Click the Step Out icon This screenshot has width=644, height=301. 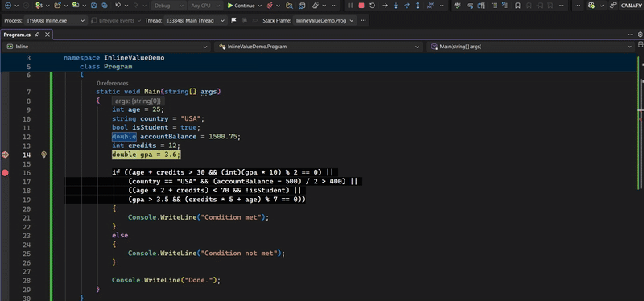(418, 6)
